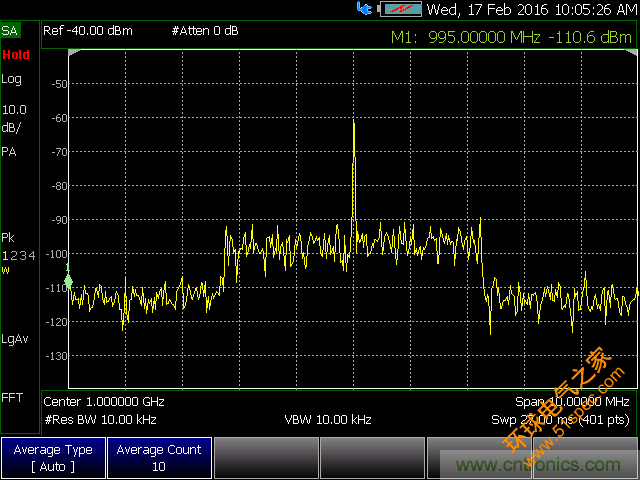640x480 pixels.
Task: Click the VBW 10.00 kHz value
Action: point(328,420)
